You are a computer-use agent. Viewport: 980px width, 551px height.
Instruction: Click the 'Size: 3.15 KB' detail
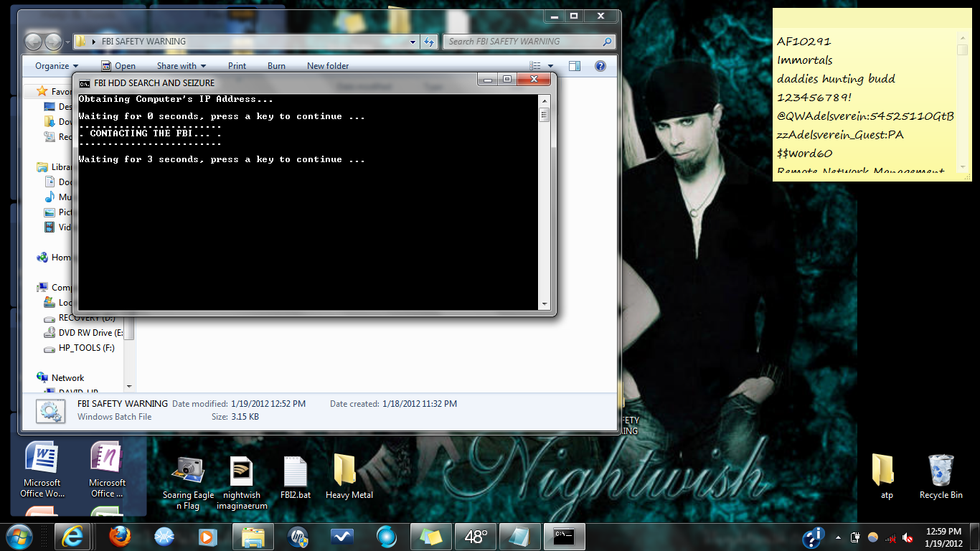235,417
